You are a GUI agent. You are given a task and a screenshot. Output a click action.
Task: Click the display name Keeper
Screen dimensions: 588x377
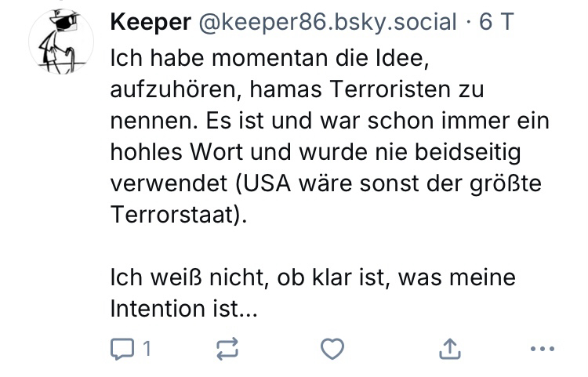coord(151,23)
